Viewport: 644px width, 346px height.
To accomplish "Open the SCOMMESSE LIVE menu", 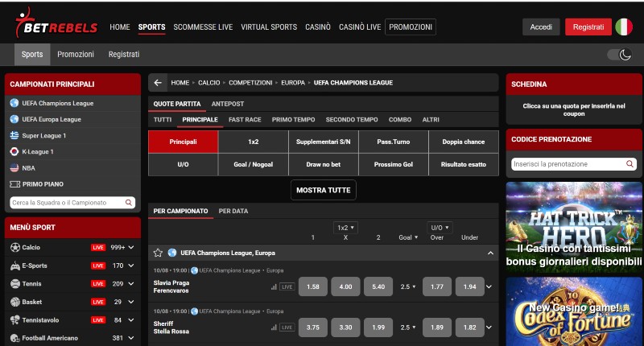I will pyautogui.click(x=203, y=27).
